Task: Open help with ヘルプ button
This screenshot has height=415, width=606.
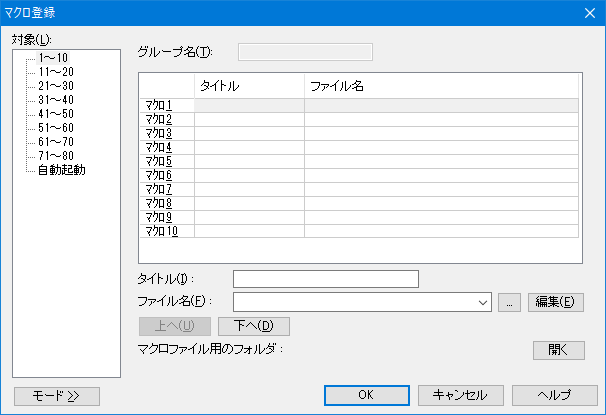Action: [x=554, y=394]
